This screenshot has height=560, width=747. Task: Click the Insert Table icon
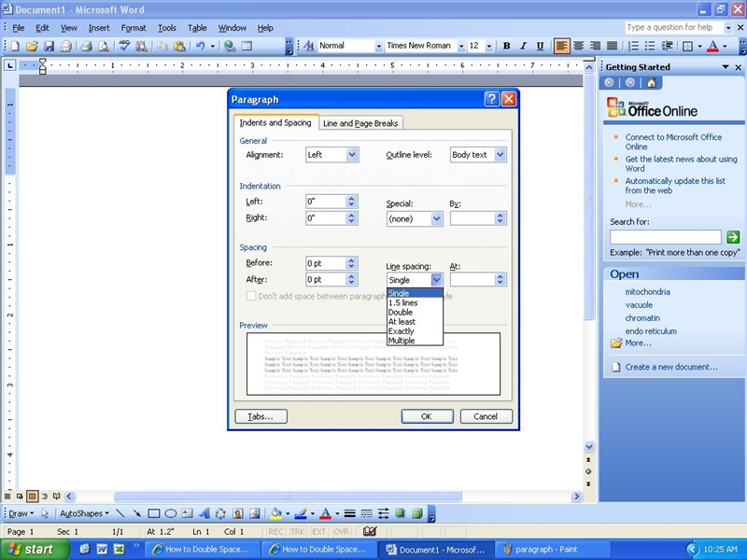(247, 46)
